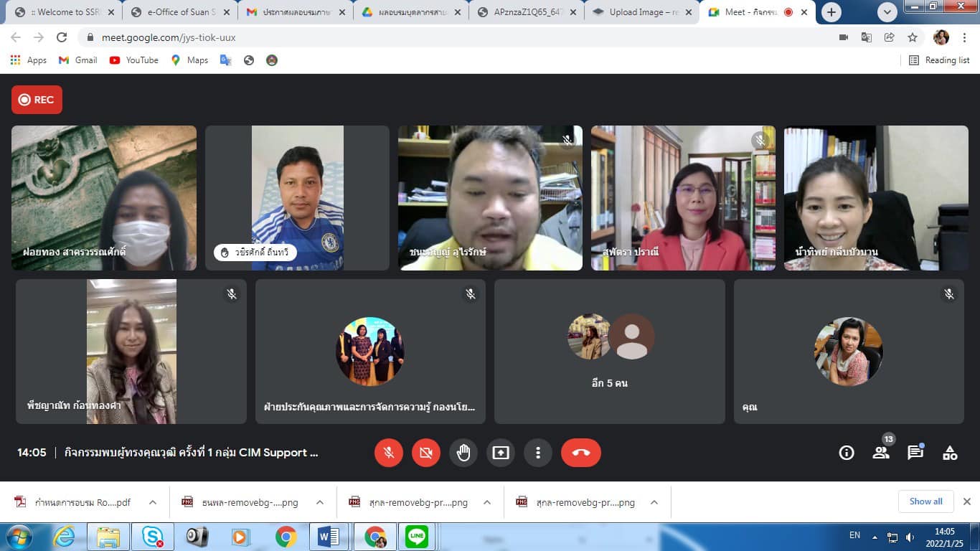Toggle the raise hand button
Screen dimensions: 980x551
click(463, 453)
